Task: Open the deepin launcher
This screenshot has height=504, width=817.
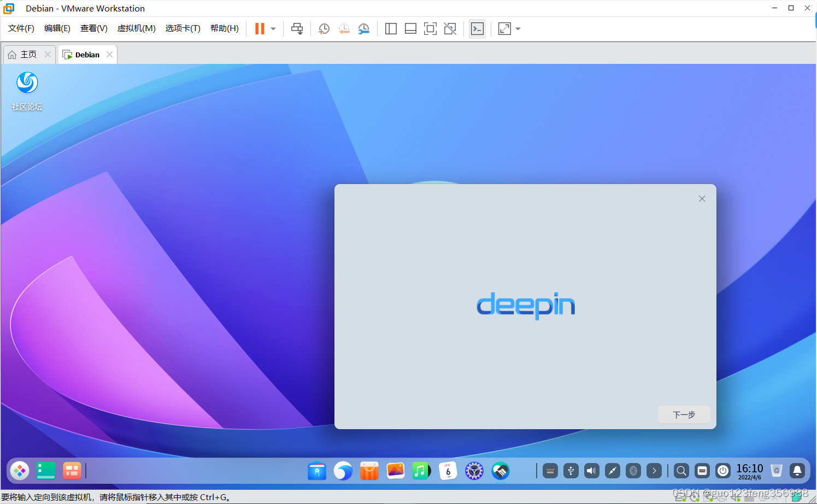Action: click(x=20, y=471)
